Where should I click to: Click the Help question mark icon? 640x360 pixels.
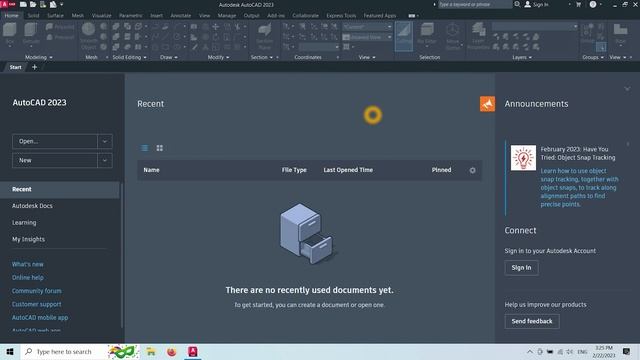[x=593, y=4]
